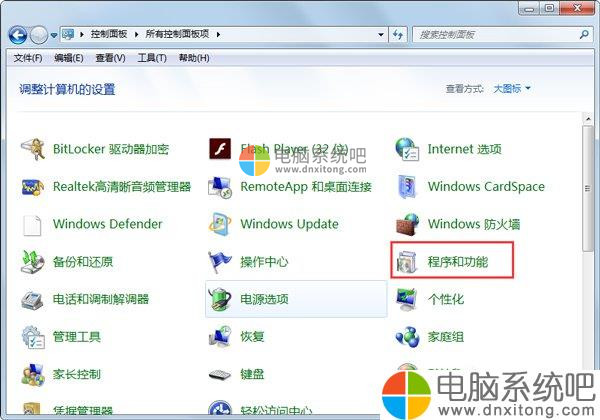
Task: Click the forward navigation arrow button
Action: (39, 35)
